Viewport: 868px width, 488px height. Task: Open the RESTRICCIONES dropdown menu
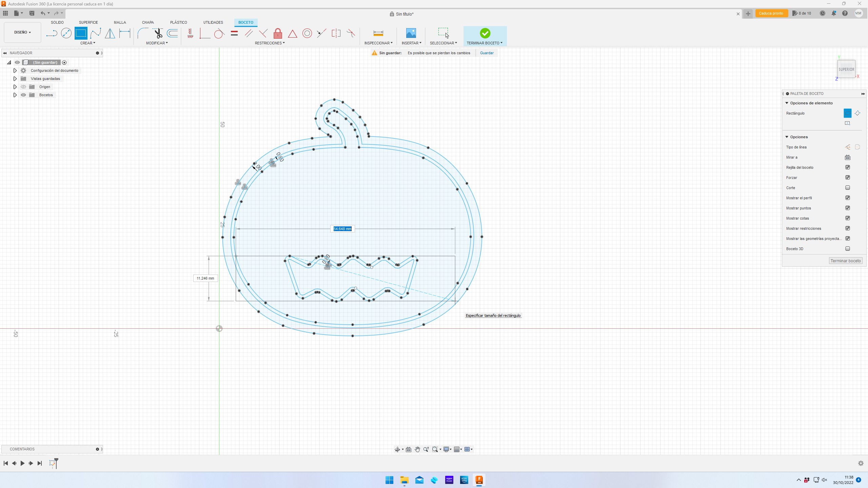tap(270, 43)
